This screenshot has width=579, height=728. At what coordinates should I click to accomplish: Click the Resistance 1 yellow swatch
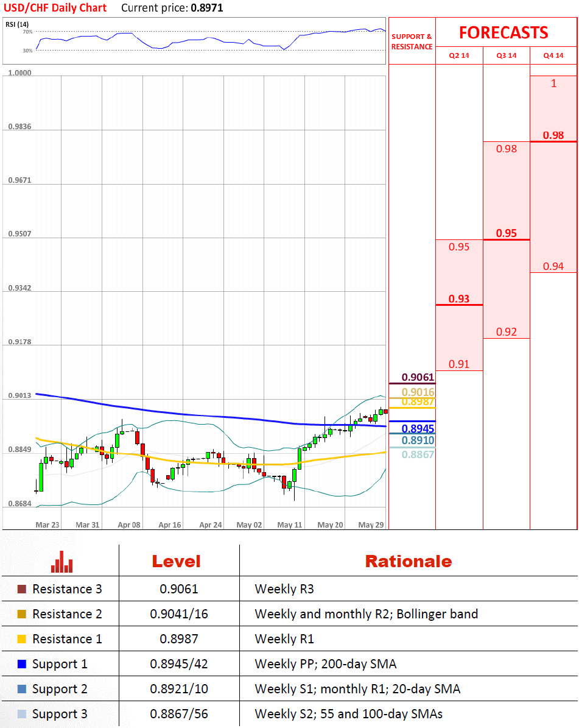tap(22, 639)
